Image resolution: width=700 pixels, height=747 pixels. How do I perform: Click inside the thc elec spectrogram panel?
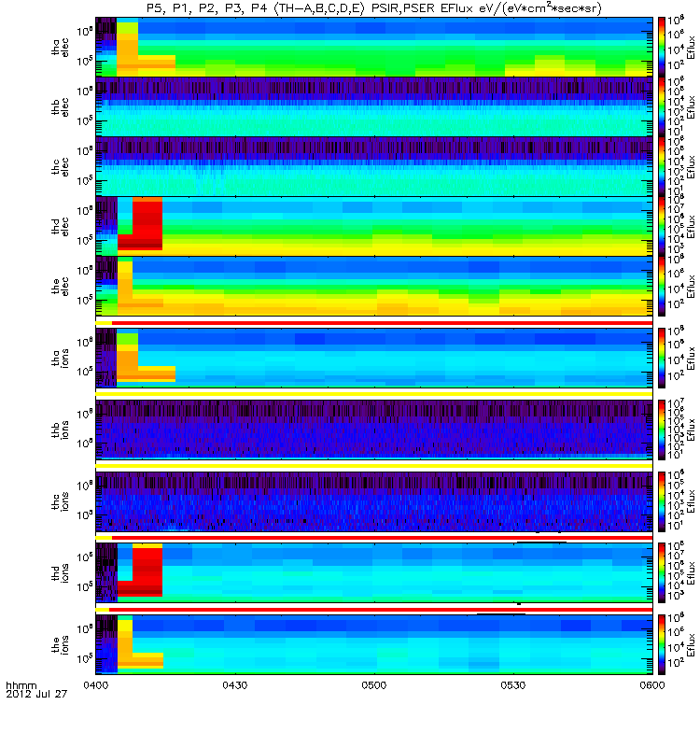(x=374, y=167)
